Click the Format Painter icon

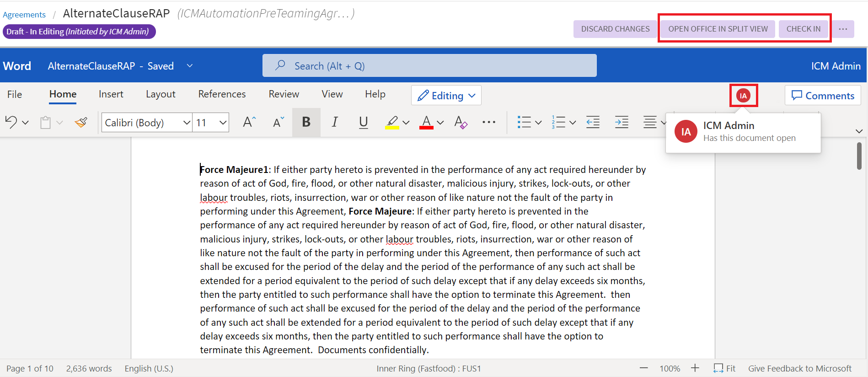[81, 123]
